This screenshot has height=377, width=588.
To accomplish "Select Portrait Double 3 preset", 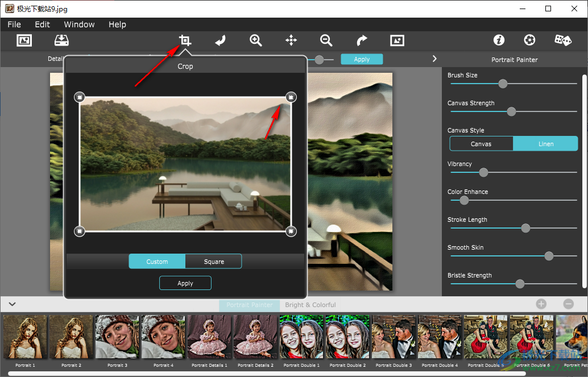I will click(394, 337).
